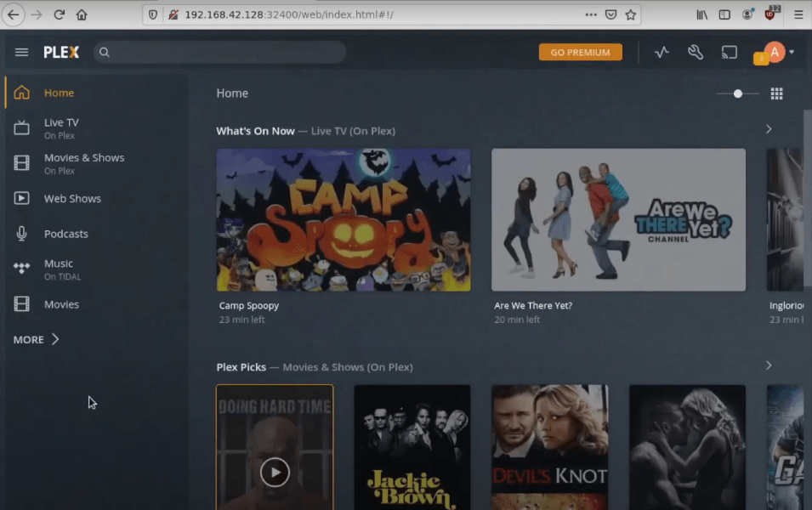The image size is (812, 510).
Task: Click the Live TV television icon
Action: click(22, 127)
